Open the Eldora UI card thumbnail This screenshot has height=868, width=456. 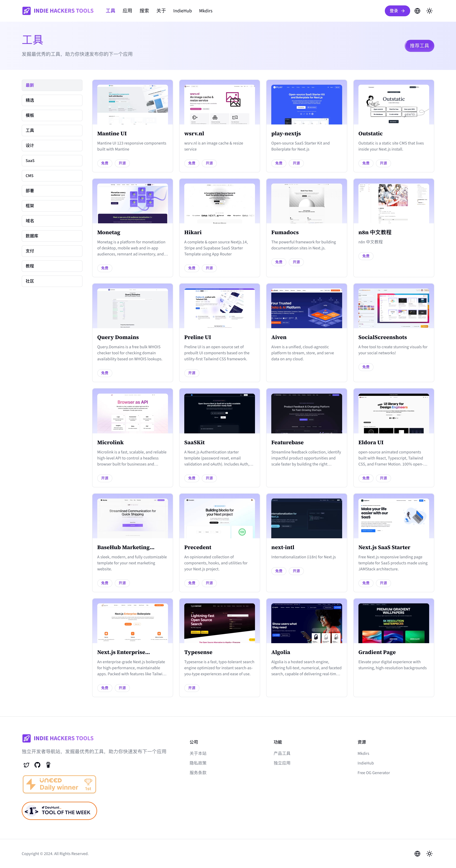coord(394,414)
